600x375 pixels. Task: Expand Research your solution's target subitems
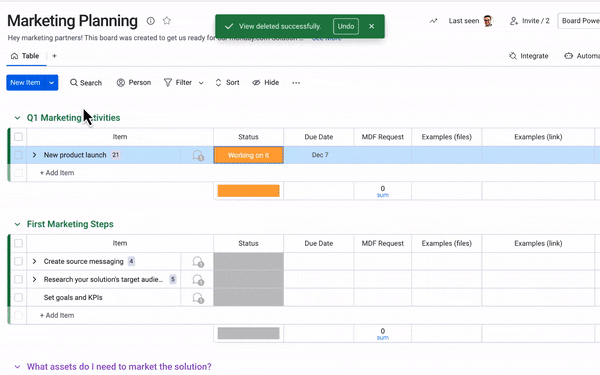pyautogui.click(x=34, y=279)
